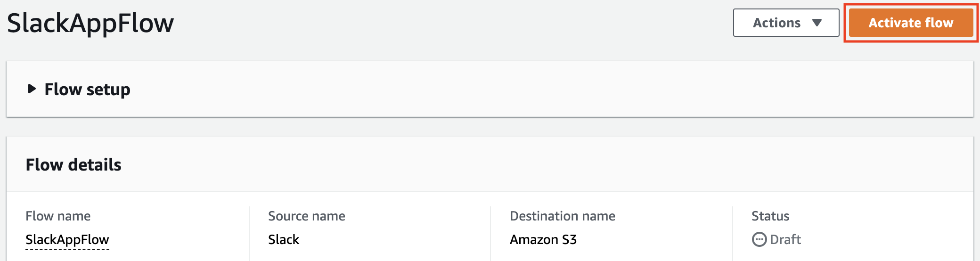Screen dimensions: 980x261
Task: Click the Flow details heading
Action: click(73, 165)
